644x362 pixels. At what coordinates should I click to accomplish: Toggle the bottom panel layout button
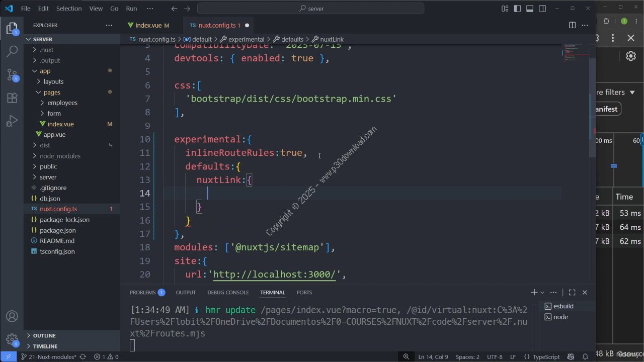point(530,9)
